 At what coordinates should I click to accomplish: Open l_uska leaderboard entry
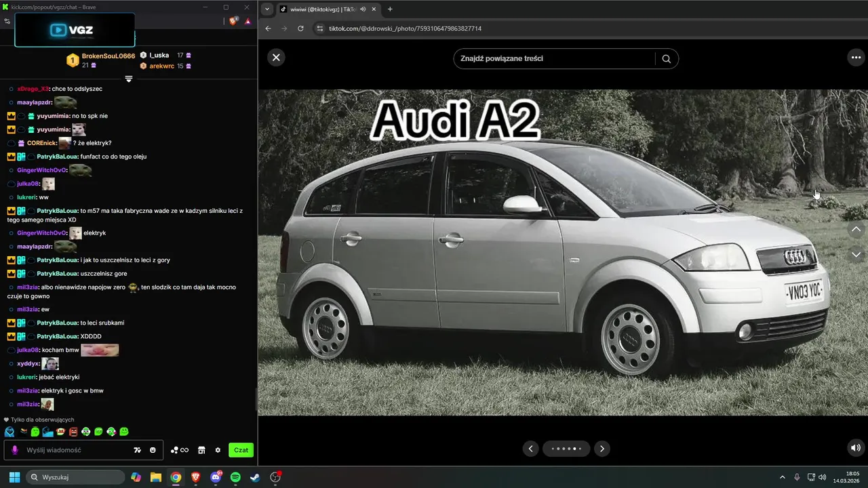(x=165, y=55)
